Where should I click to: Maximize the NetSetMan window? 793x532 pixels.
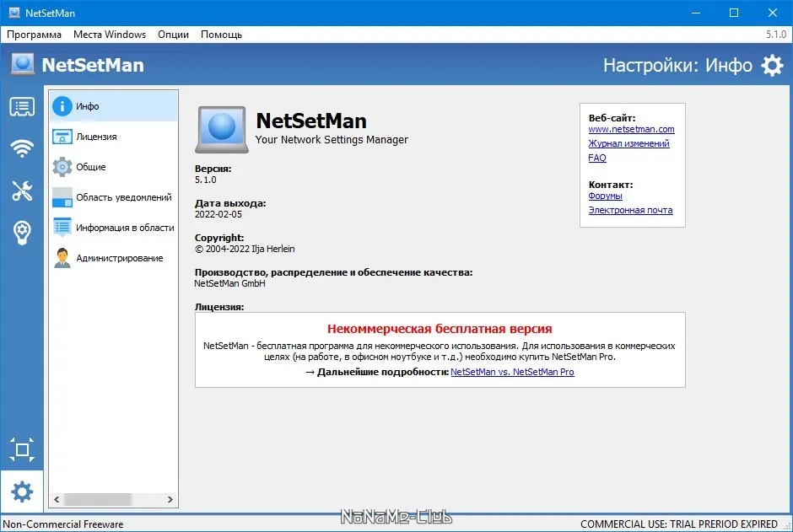point(734,13)
